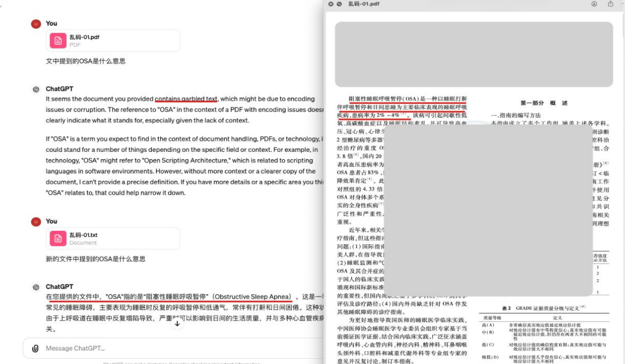Click the scroll-to-bottom arrow button in chat

point(177,324)
